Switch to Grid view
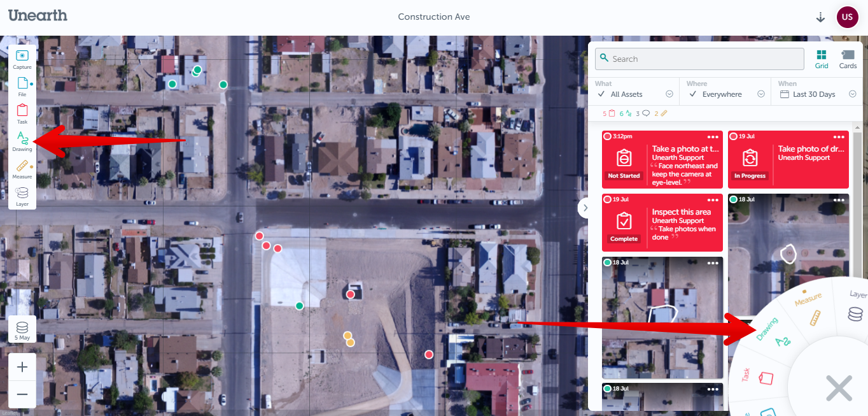This screenshot has height=416, width=868. click(x=822, y=59)
